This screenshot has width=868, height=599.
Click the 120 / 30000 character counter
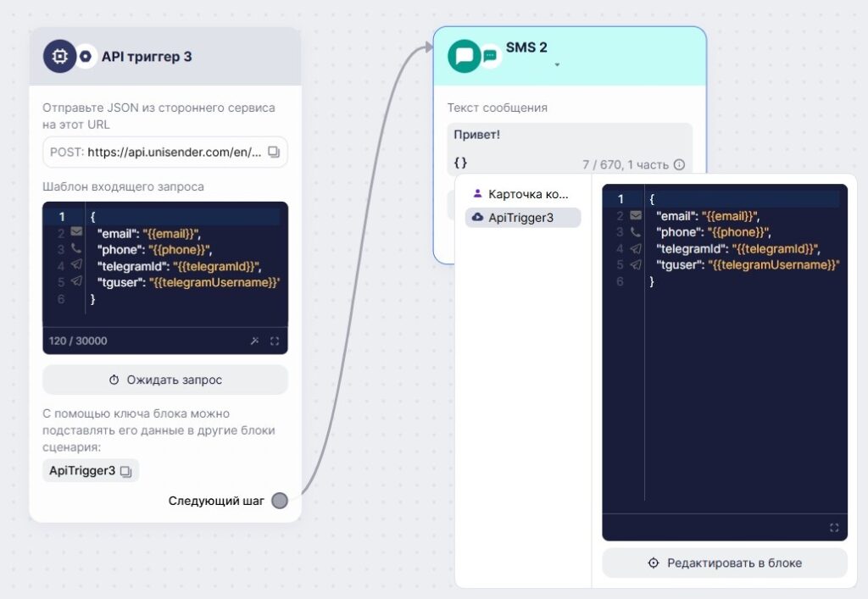tap(78, 341)
